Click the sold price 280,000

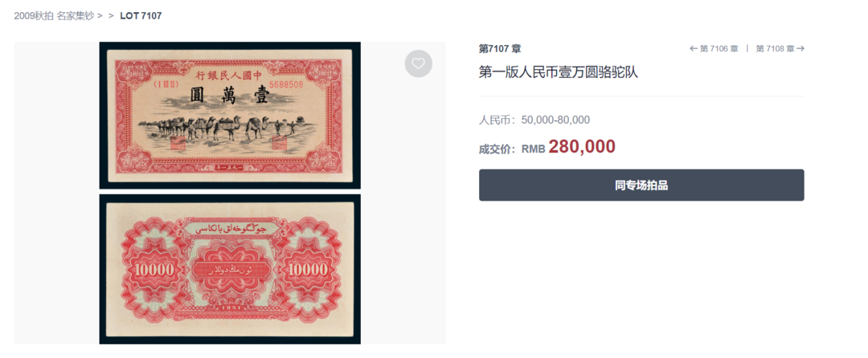point(582,146)
